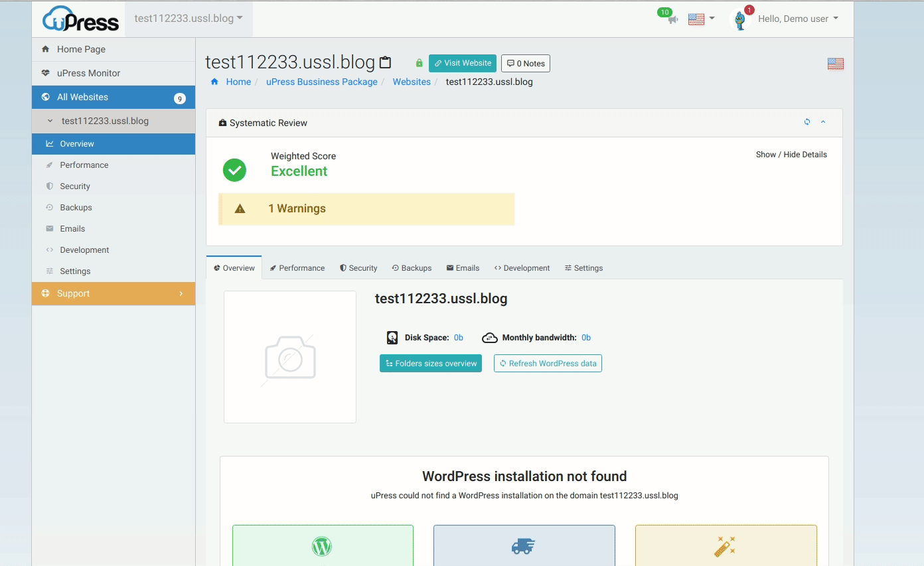
Task: Click the padlock icon beside the domain name
Action: (x=418, y=62)
